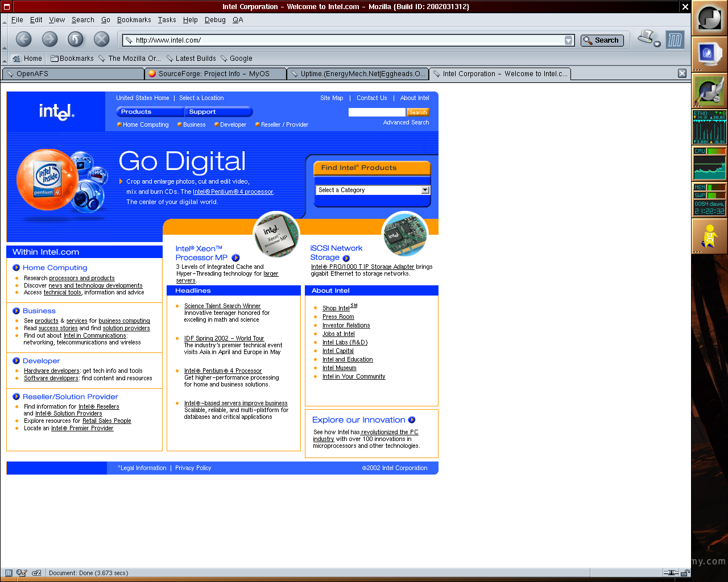Viewport: 728px width, 582px height.
Task: Launch the yellow 'g' figure dock icon
Action: tap(709, 236)
